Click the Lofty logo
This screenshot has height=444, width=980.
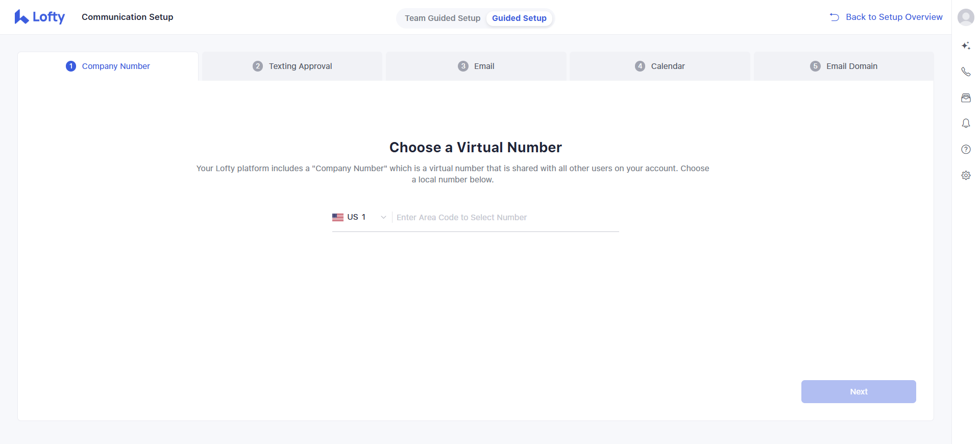pyautogui.click(x=40, y=17)
